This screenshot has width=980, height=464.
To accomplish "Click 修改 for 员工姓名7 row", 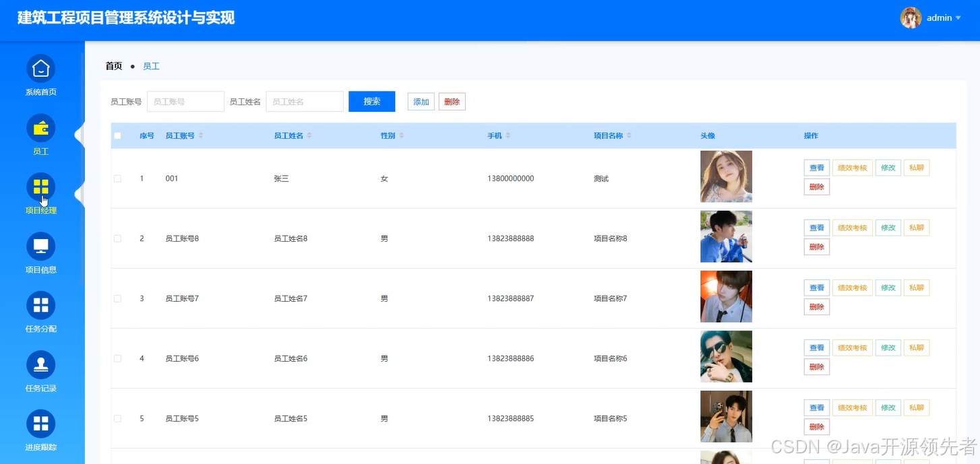I will click(x=888, y=288).
